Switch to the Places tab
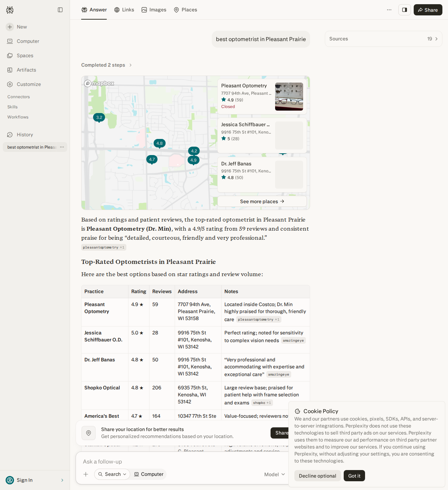Viewport: 448px width, 490px height. click(x=185, y=10)
